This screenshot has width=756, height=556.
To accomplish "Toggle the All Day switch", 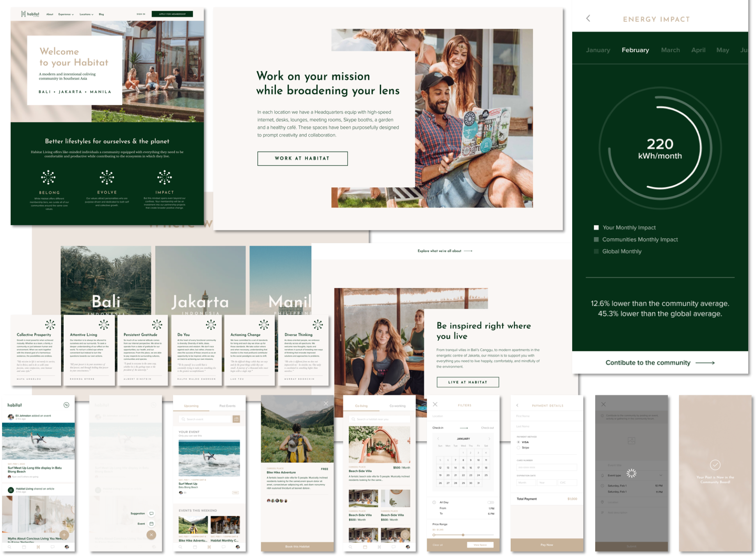I will [490, 502].
